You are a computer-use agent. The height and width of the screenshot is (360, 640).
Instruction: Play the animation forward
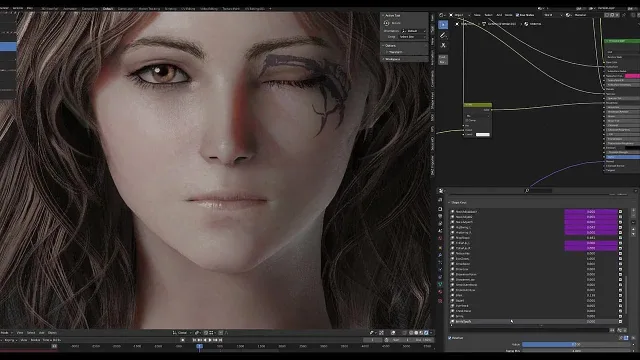tap(210, 340)
